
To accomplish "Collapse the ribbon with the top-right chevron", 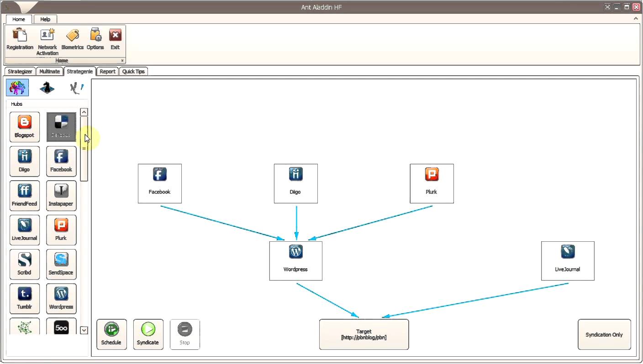I will point(636,19).
